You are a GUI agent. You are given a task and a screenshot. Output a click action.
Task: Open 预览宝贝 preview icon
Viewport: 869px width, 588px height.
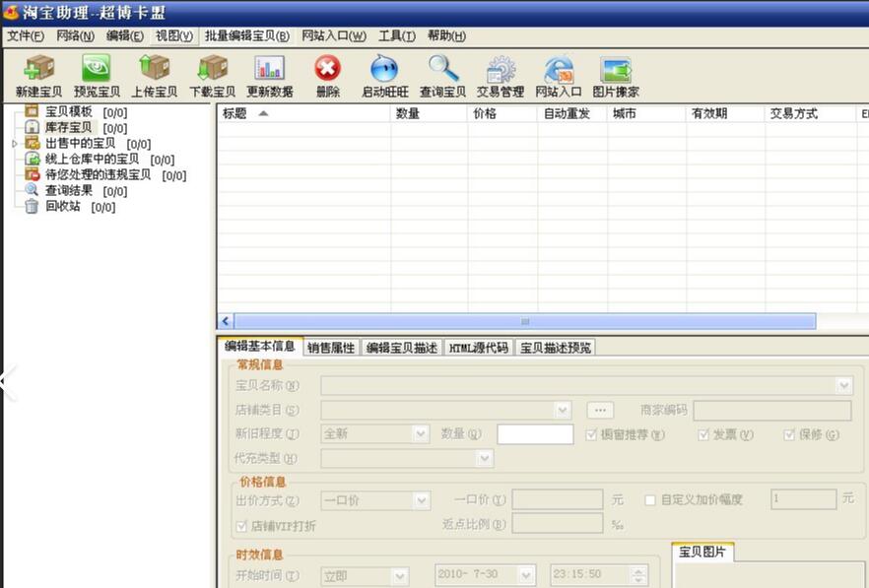tap(97, 68)
